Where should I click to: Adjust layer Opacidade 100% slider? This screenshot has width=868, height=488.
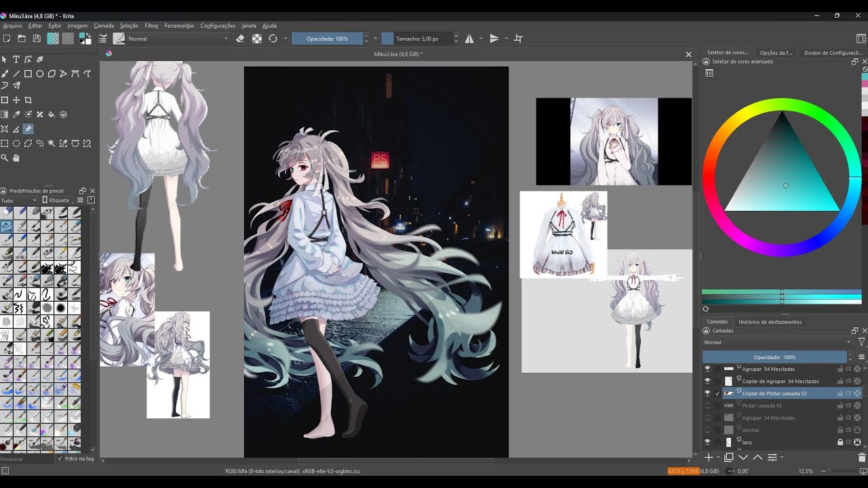pos(774,357)
